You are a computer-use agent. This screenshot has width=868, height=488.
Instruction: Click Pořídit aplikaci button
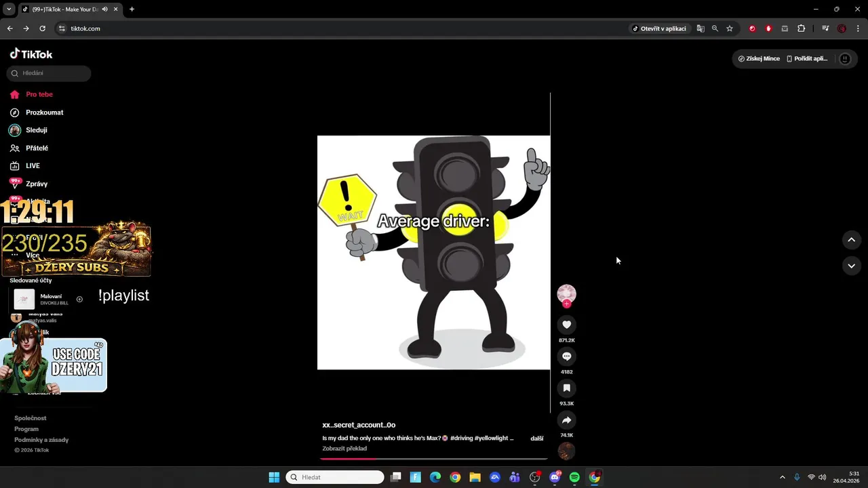(x=807, y=59)
